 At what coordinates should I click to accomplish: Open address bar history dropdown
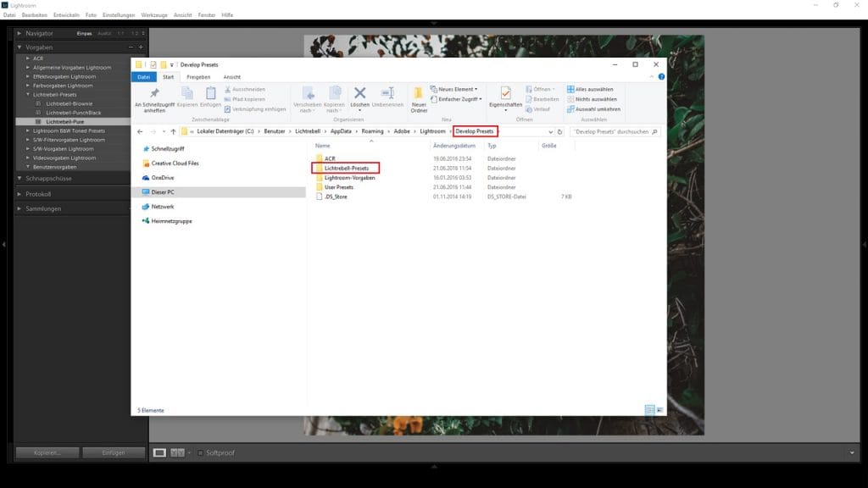(x=550, y=131)
